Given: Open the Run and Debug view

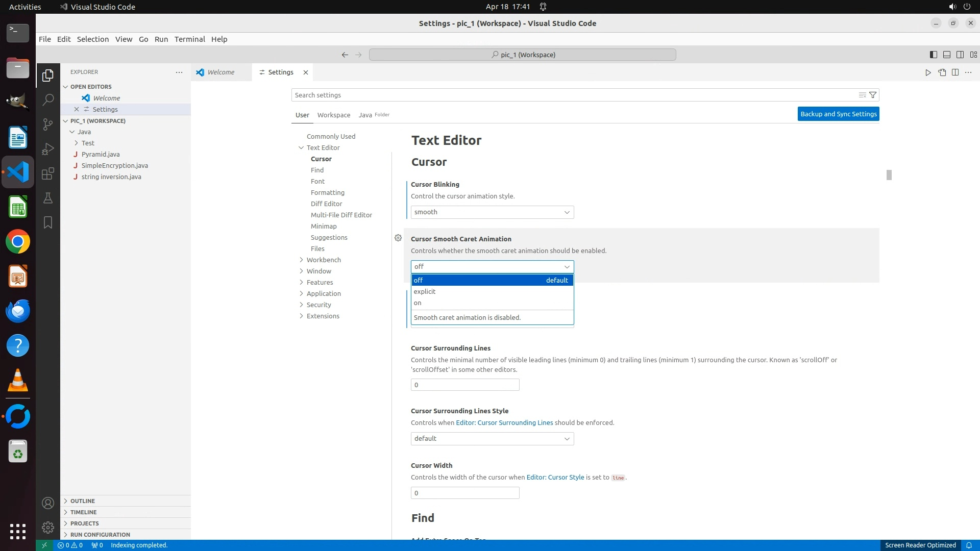Looking at the screenshot, I should point(48,149).
